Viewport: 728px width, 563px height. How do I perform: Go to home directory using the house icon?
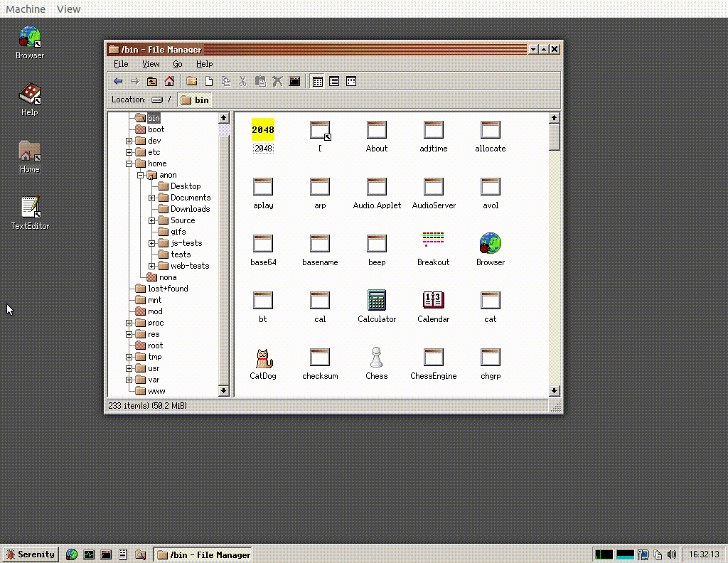point(168,81)
